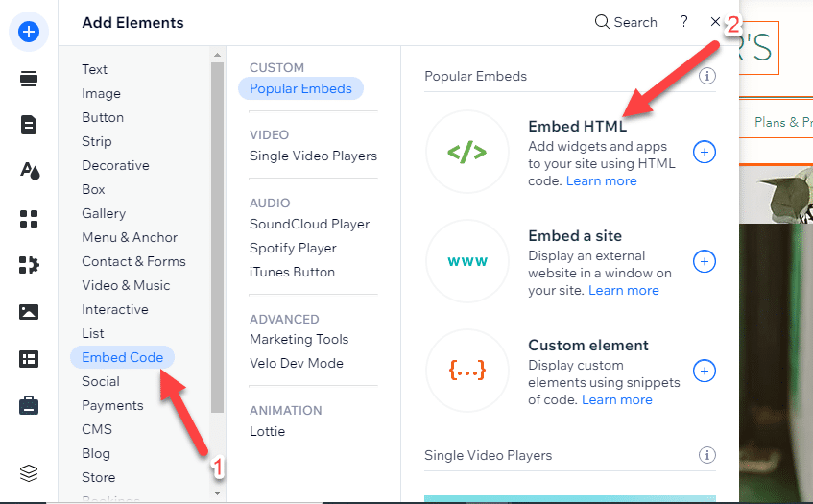Click Learn more link under Embed HTML
This screenshot has height=504, width=813.
click(x=601, y=180)
